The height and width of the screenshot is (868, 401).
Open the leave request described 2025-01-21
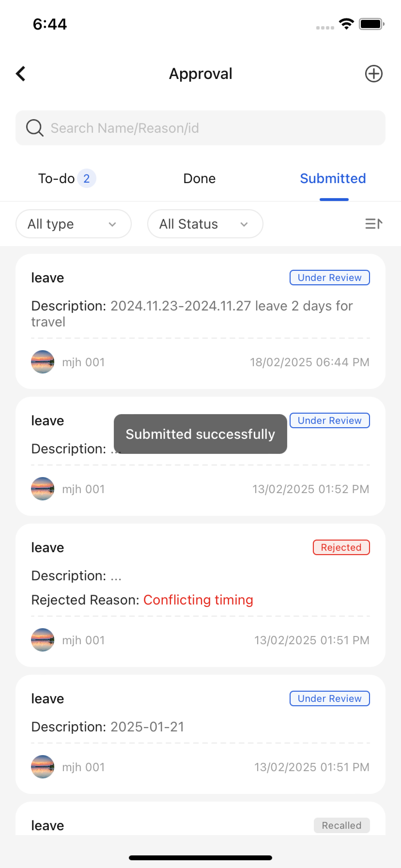tap(200, 727)
